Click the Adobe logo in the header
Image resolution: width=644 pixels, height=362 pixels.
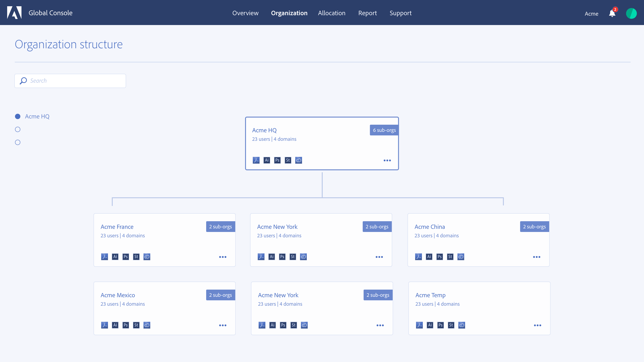point(14,13)
